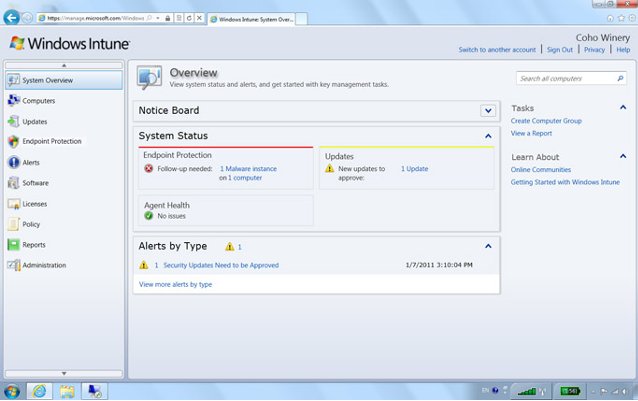This screenshot has height=401, width=638.
Task: Open the Computers workspace icon
Action: (x=13, y=100)
